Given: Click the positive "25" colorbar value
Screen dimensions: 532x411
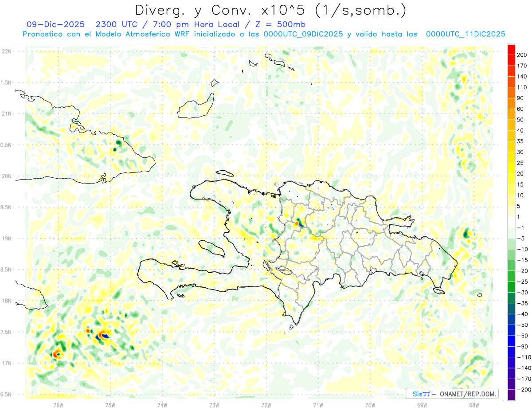Looking at the screenshot, I should click(521, 163).
